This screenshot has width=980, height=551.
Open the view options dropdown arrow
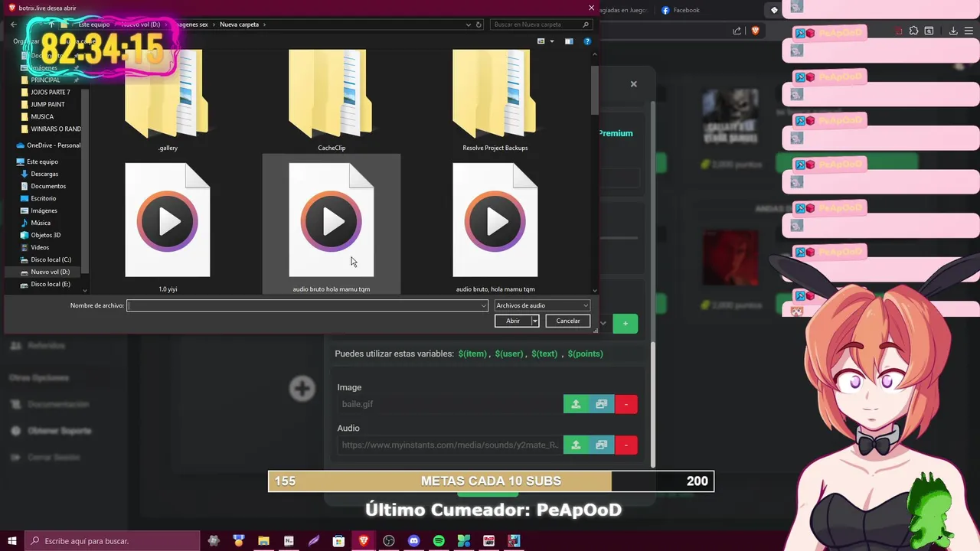[x=552, y=41]
